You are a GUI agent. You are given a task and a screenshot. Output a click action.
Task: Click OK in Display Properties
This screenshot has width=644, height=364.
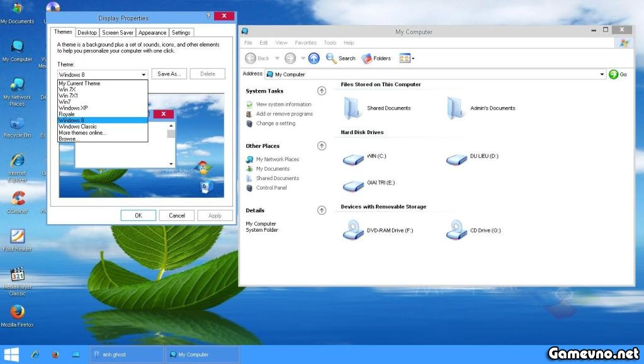pyautogui.click(x=138, y=215)
